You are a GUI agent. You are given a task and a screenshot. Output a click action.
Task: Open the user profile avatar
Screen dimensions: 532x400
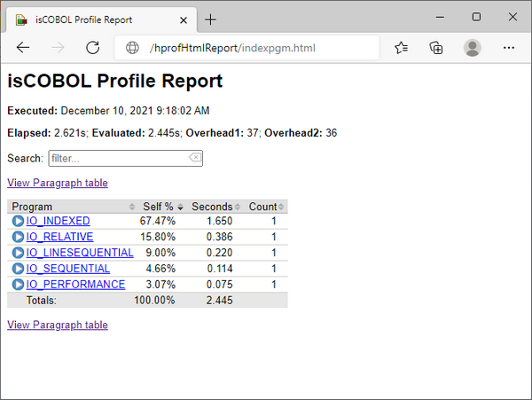[x=473, y=48]
